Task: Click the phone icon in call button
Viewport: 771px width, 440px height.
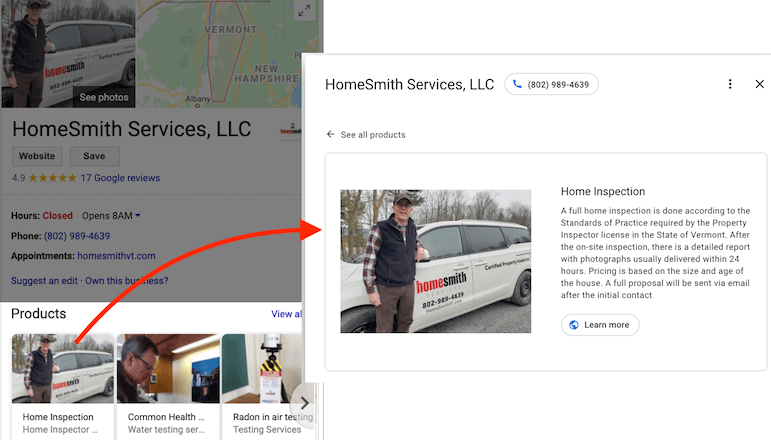Action: click(x=517, y=84)
